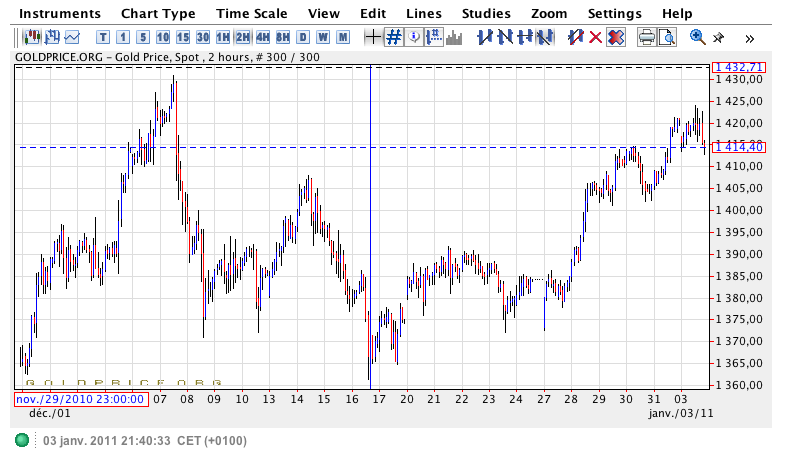Viewport: 796px width, 453px height.
Task: Click the zoom magnifier icon
Action: [698, 37]
